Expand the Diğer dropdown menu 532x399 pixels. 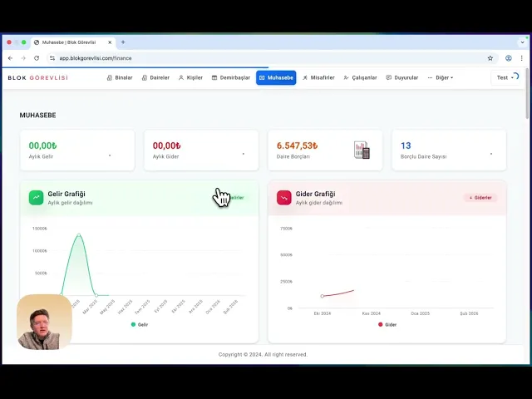pos(440,77)
